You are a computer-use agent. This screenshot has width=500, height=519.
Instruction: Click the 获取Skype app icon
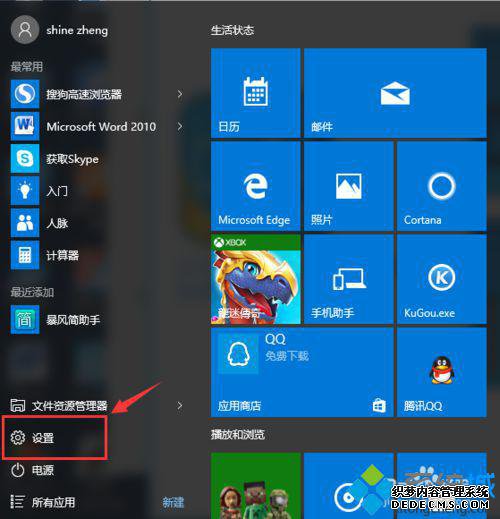[x=25, y=158]
